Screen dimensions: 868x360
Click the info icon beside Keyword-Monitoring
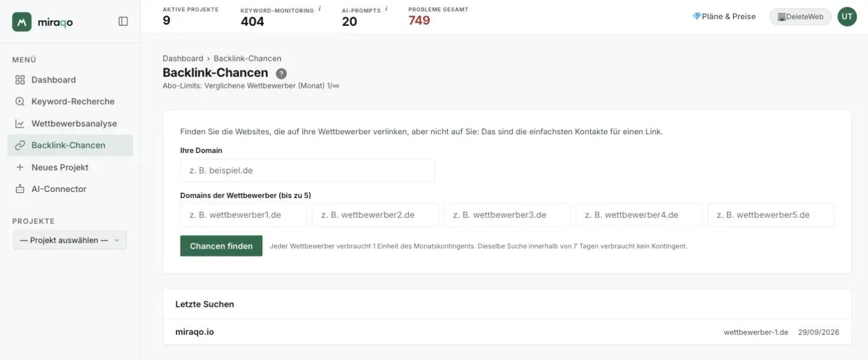pyautogui.click(x=319, y=8)
